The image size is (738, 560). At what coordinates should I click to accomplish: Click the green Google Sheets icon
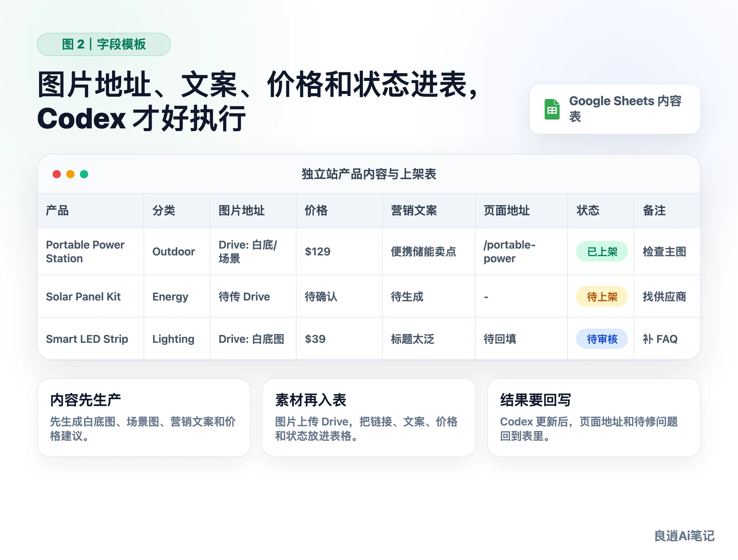coord(552,109)
